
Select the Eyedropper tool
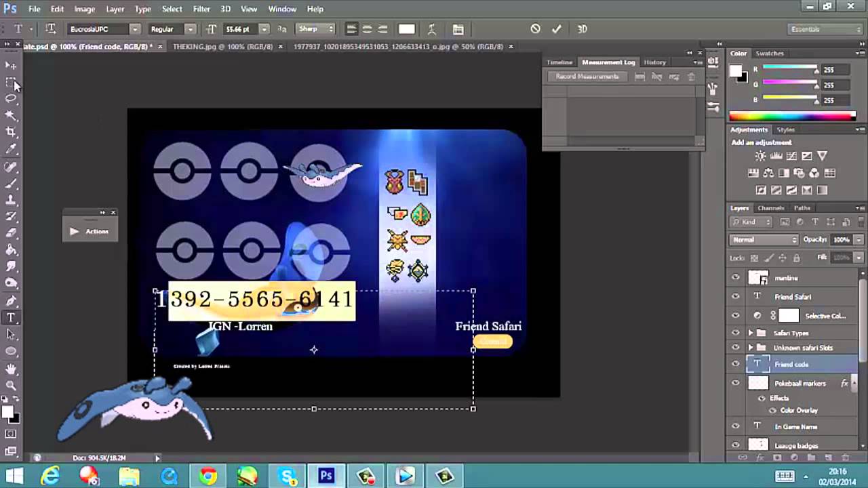pos(11,149)
